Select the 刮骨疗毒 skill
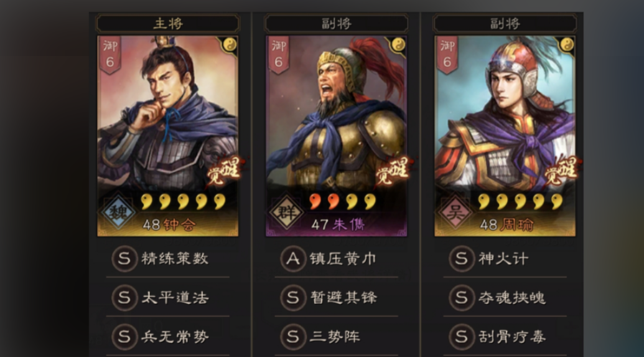This screenshot has width=644, height=357. click(505, 337)
